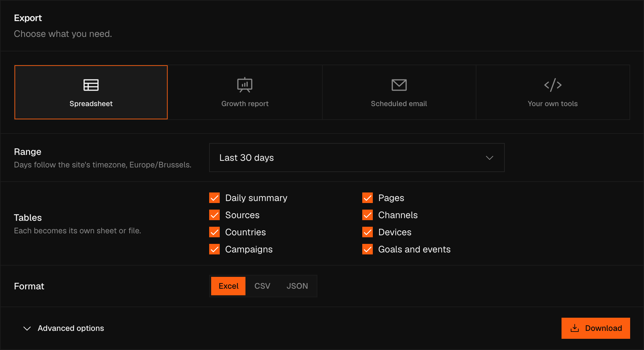Expand the Advanced options chevron
This screenshot has width=644, height=350.
[27, 329]
